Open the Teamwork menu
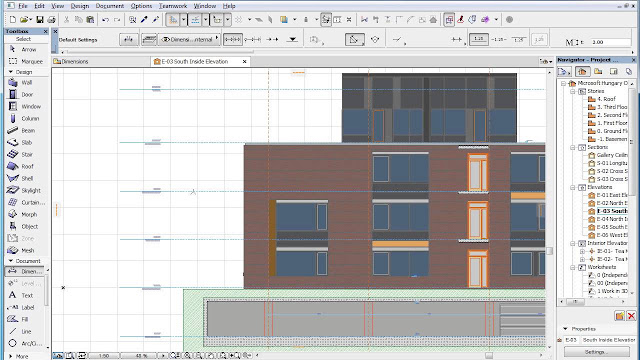The image size is (640, 360). click(173, 6)
